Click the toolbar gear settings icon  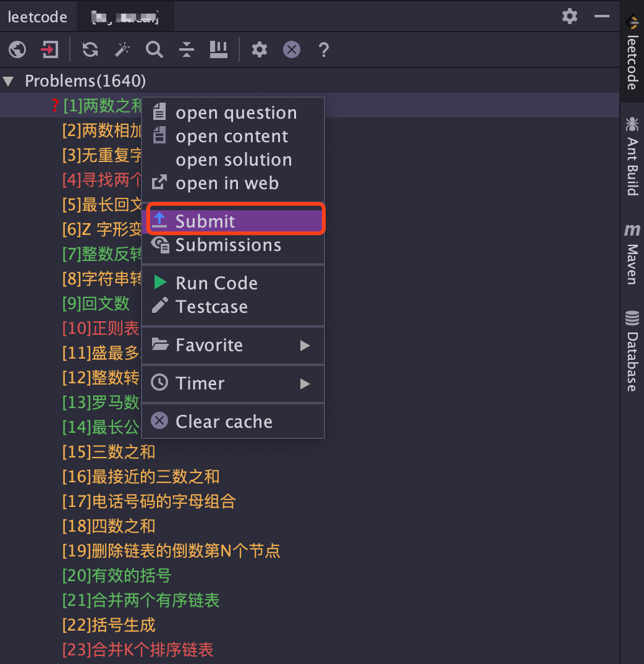point(260,49)
